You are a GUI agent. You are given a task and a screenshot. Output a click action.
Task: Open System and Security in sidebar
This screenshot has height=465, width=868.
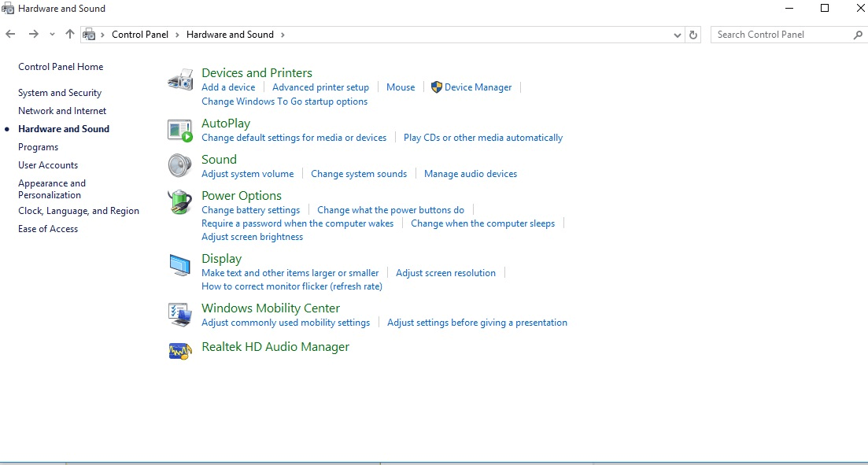pyautogui.click(x=60, y=93)
